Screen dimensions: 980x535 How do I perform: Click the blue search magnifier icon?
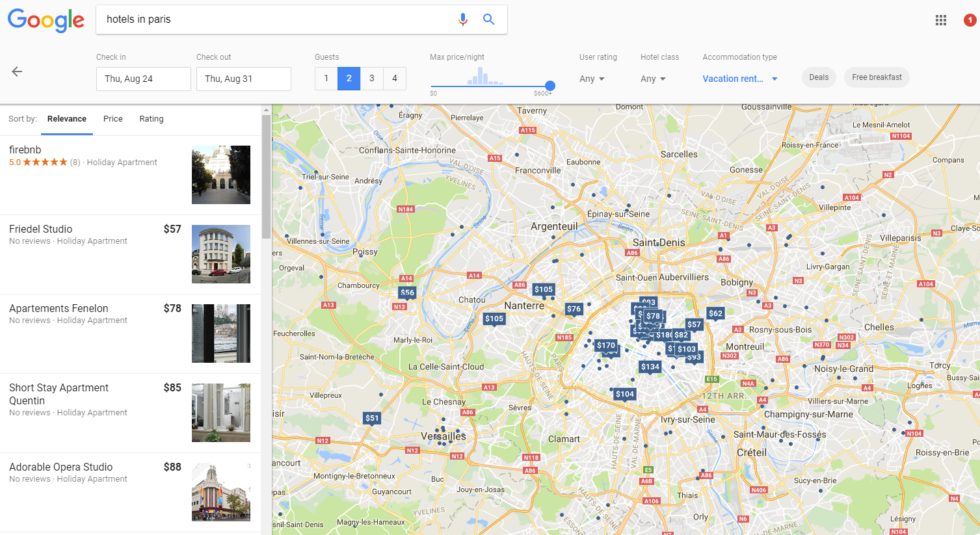pyautogui.click(x=488, y=20)
